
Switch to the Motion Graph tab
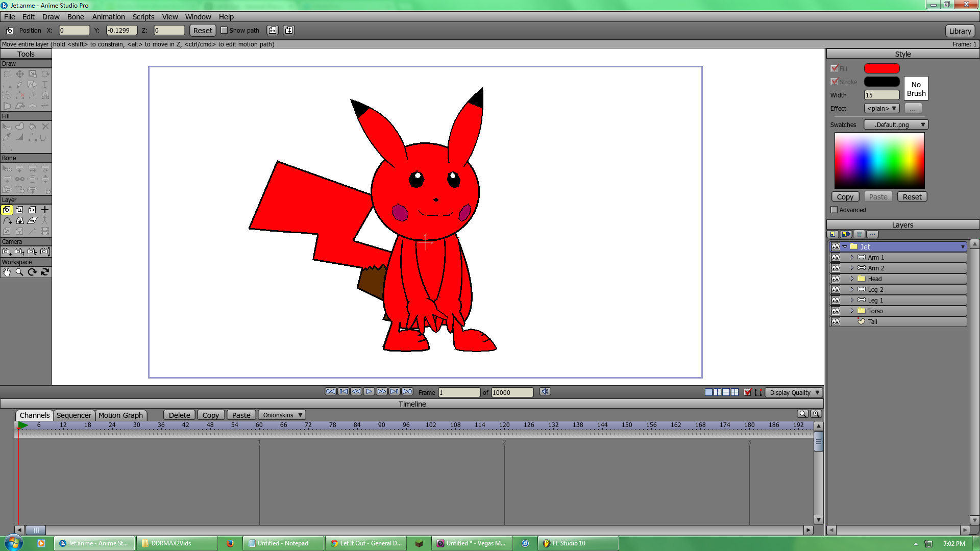point(120,415)
